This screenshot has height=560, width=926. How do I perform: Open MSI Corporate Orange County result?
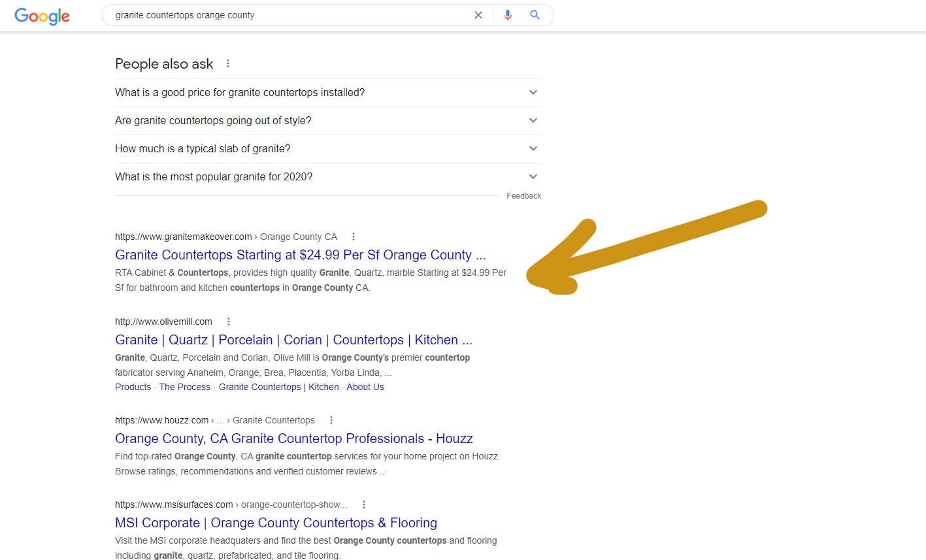276,523
